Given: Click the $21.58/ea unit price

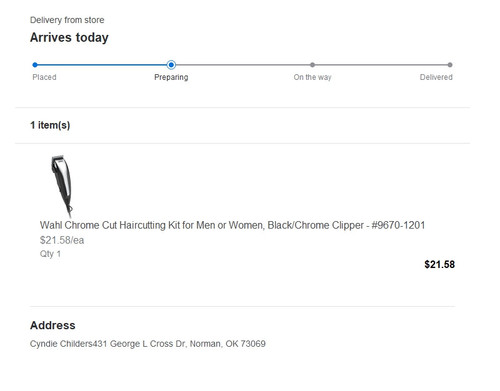Looking at the screenshot, I should click(x=62, y=240).
